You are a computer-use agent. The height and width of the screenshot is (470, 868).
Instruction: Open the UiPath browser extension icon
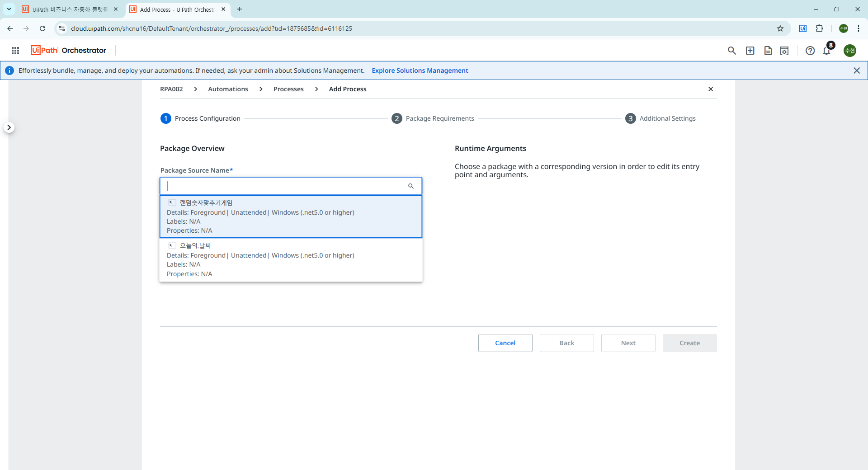(x=803, y=28)
